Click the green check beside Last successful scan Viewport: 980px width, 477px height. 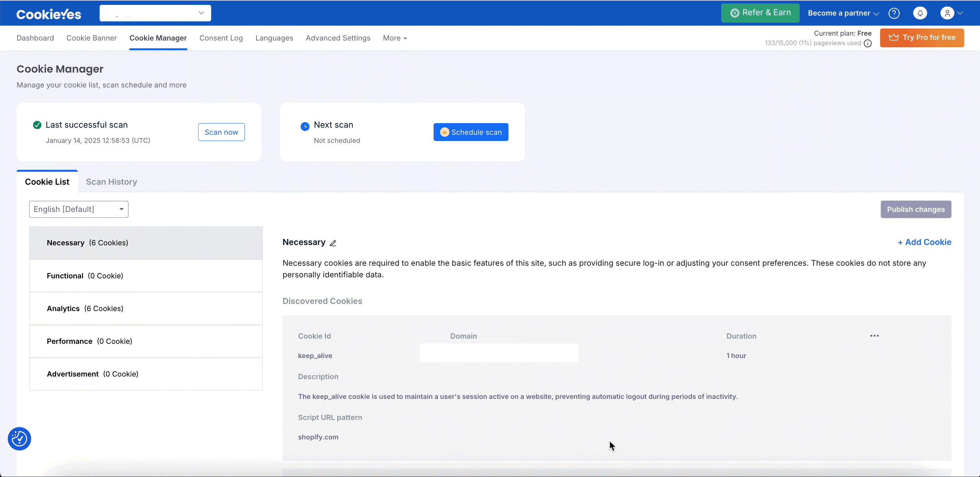click(x=37, y=125)
